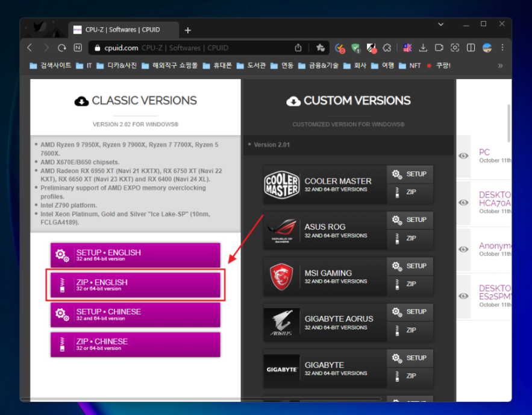The width and height of the screenshot is (532, 415).
Task: Click the browser forward arrow
Action: [46, 48]
